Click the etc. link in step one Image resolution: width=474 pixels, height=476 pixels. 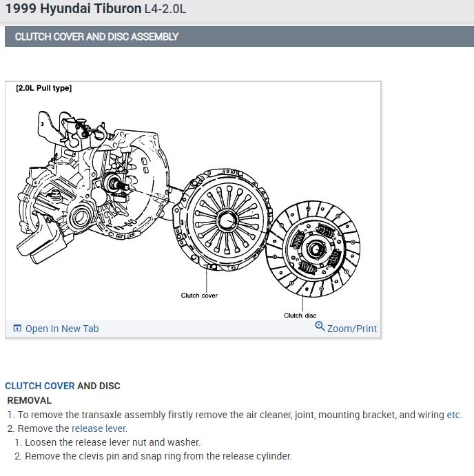tap(454, 415)
